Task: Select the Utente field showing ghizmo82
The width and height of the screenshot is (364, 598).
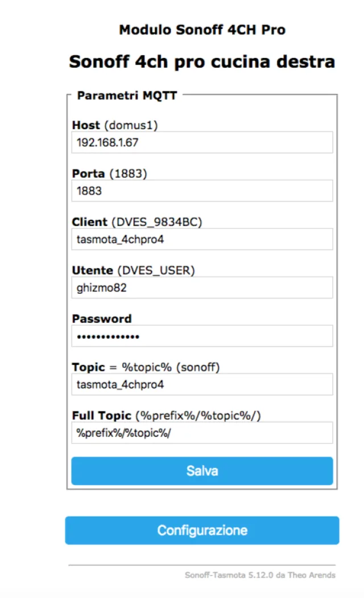Action: pos(202,288)
